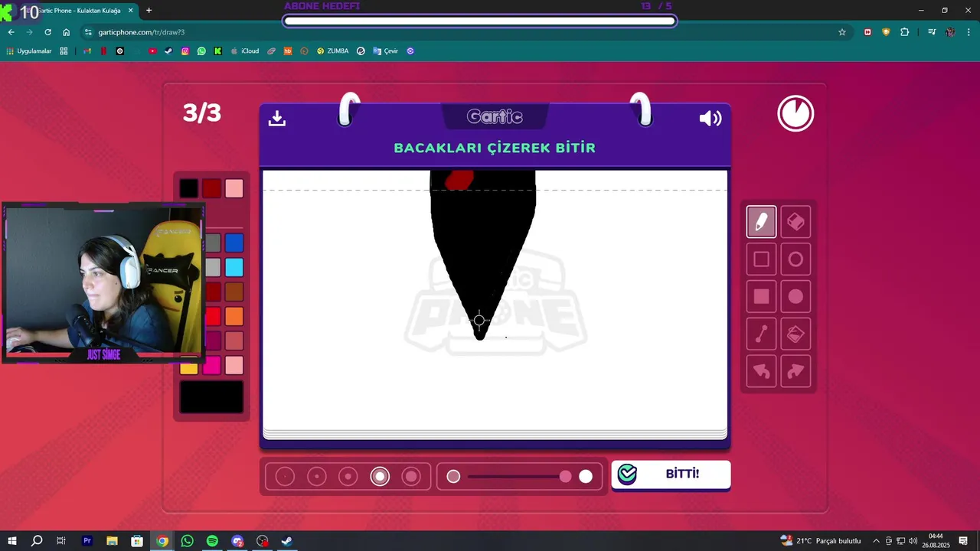Open the current color preview box
This screenshot has height=551, width=980.
pos(211,397)
